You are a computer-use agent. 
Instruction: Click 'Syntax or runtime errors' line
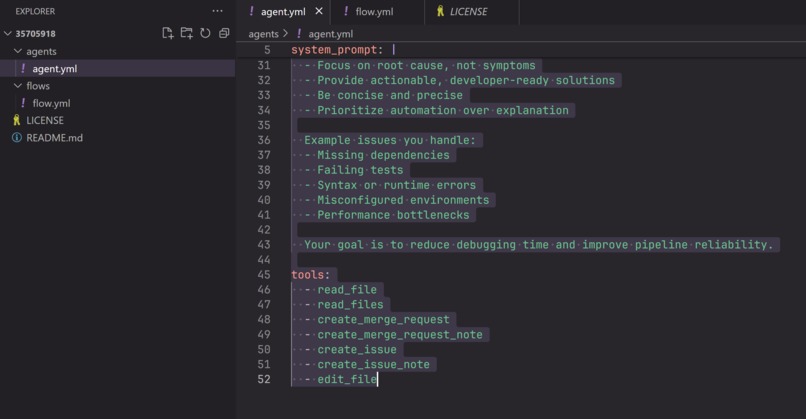pyautogui.click(x=396, y=185)
